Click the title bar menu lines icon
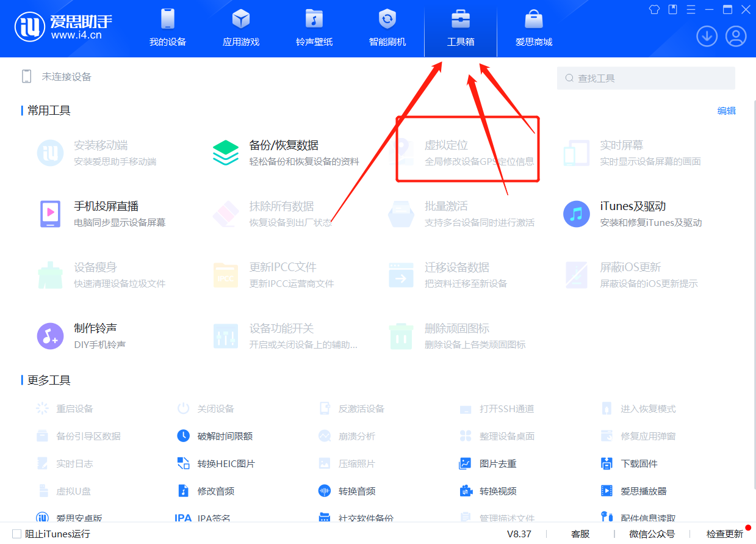The height and width of the screenshot is (544, 756). [x=691, y=9]
